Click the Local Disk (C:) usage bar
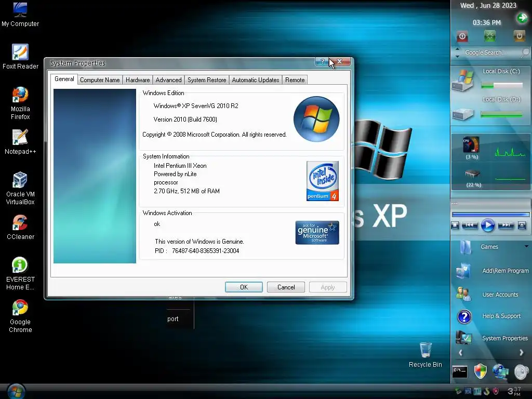The width and height of the screenshot is (532, 399). (x=502, y=86)
